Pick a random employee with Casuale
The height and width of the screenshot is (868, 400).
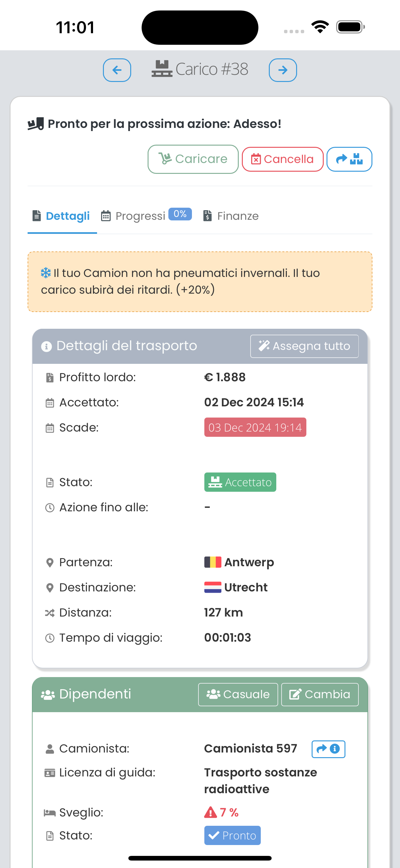tap(238, 694)
